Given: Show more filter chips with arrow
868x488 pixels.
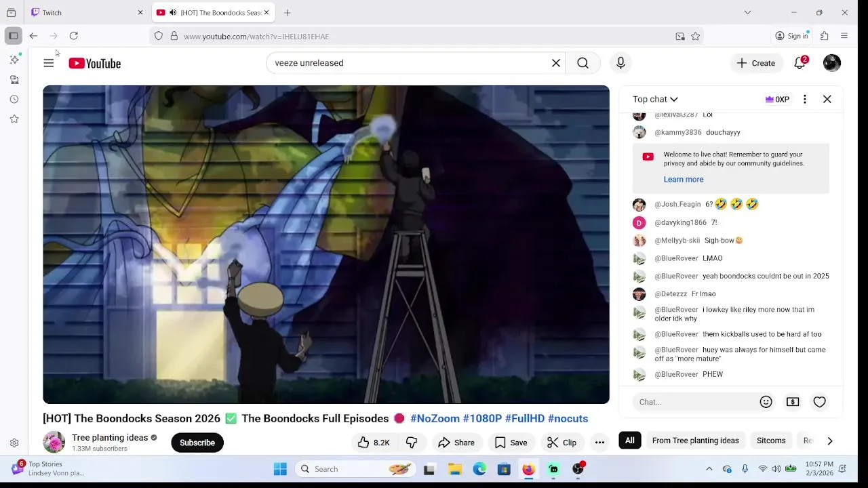Looking at the screenshot, I should coord(830,441).
